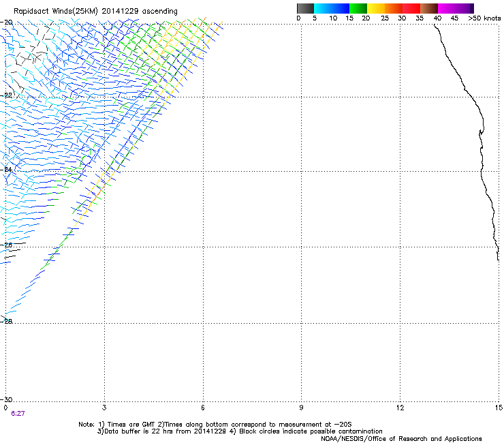
Task: Click the longitude label '3'
Action: [x=104, y=408]
